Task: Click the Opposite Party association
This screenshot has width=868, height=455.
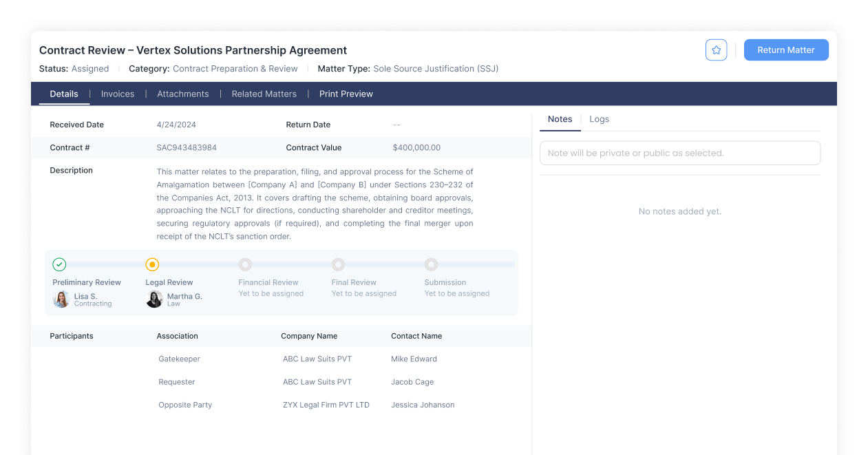Action: (185, 405)
